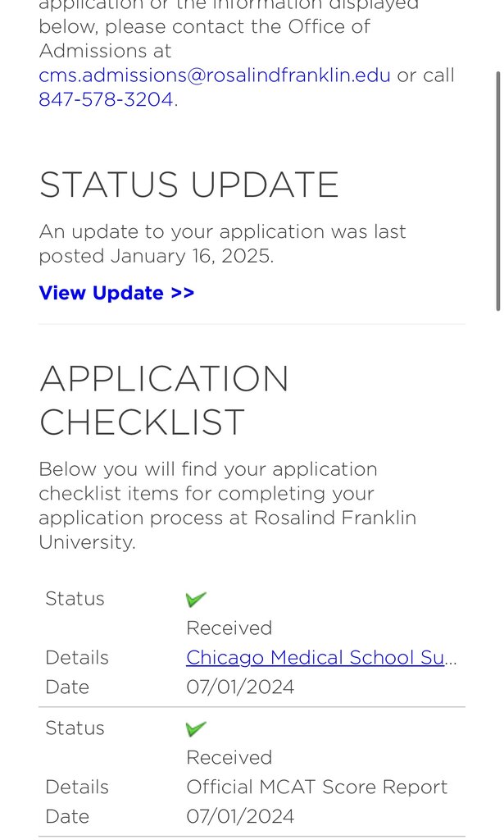Click the APPLICATION CHECKLIST heading
Screen dimensions: 504x840
[164, 400]
